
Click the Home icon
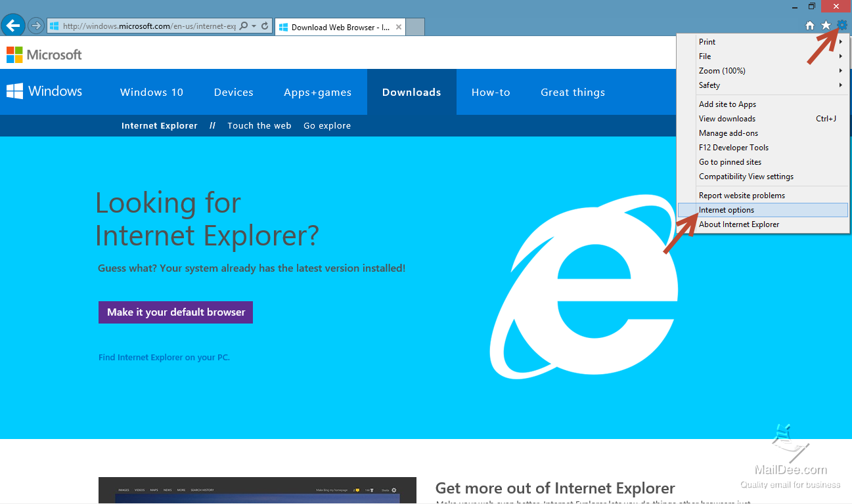[810, 25]
